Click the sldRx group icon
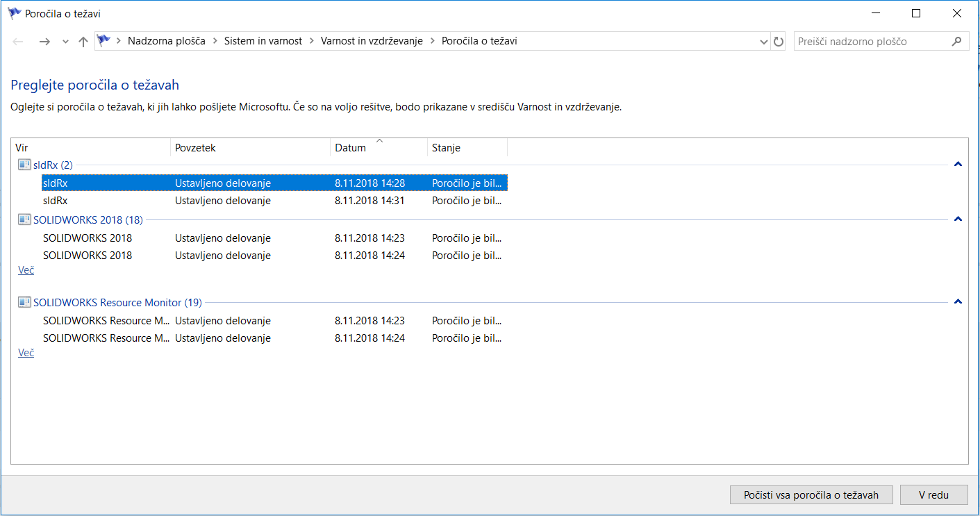This screenshot has width=980, height=516. [x=24, y=165]
